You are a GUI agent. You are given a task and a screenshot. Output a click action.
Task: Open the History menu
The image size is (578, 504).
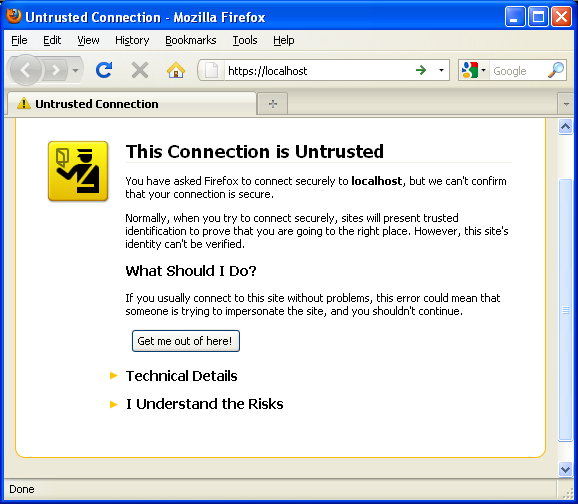(x=132, y=40)
